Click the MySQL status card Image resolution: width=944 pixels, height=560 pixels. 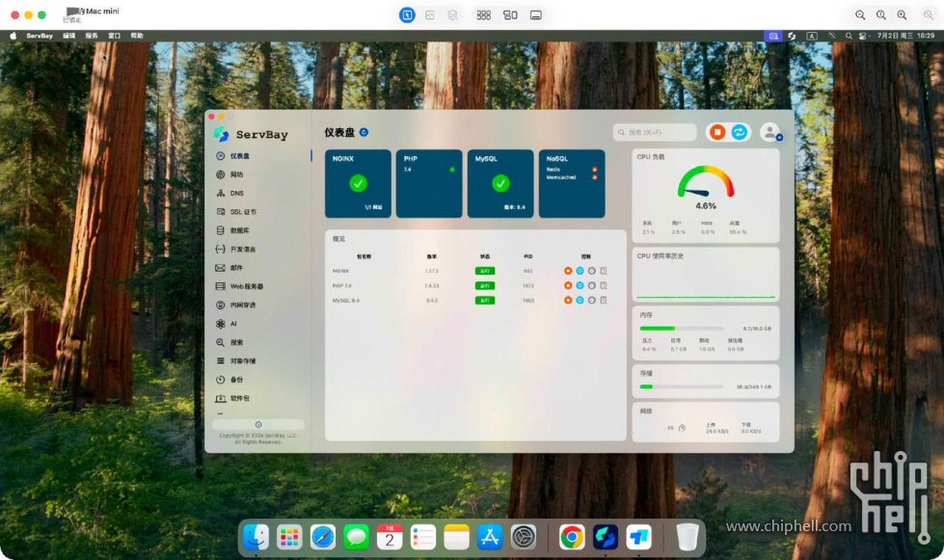click(500, 183)
